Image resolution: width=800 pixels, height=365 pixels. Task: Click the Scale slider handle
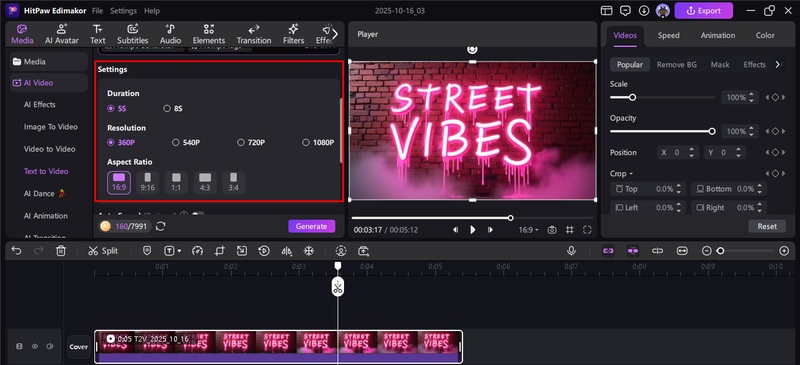(632, 98)
